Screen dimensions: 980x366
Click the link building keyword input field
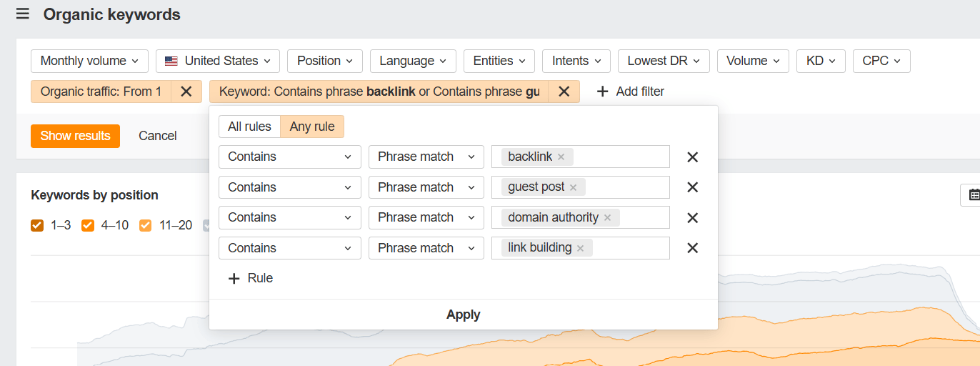pos(629,248)
